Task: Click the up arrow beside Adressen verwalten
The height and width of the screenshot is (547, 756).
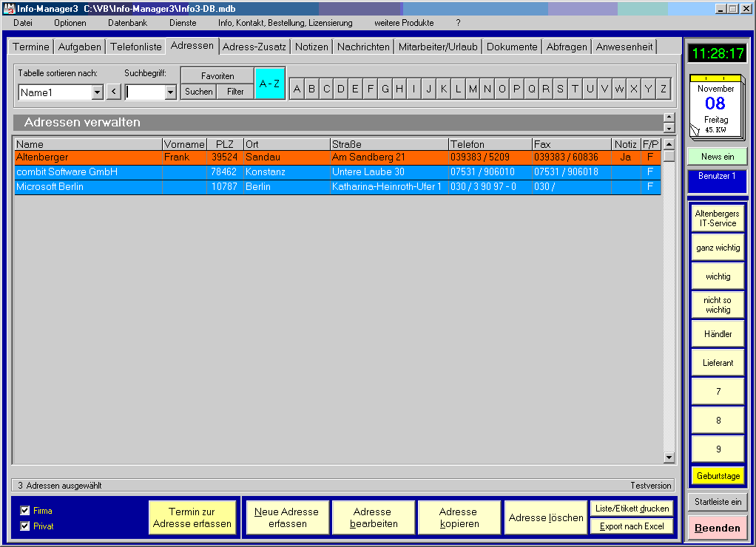Action: [x=669, y=118]
